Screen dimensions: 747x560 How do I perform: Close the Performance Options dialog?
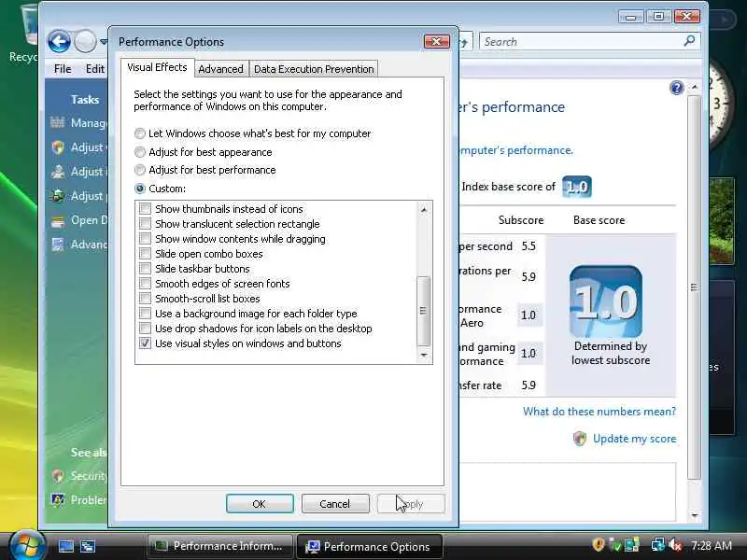click(x=436, y=42)
